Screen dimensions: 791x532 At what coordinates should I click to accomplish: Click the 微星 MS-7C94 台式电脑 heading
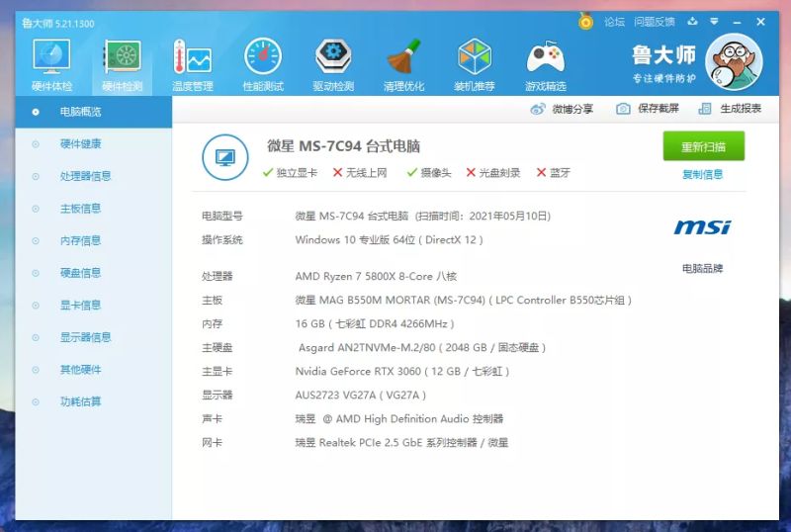pos(343,146)
